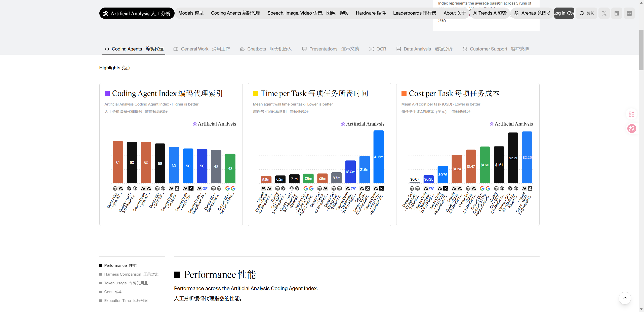Jump to Harness Comparison section

coord(129,274)
